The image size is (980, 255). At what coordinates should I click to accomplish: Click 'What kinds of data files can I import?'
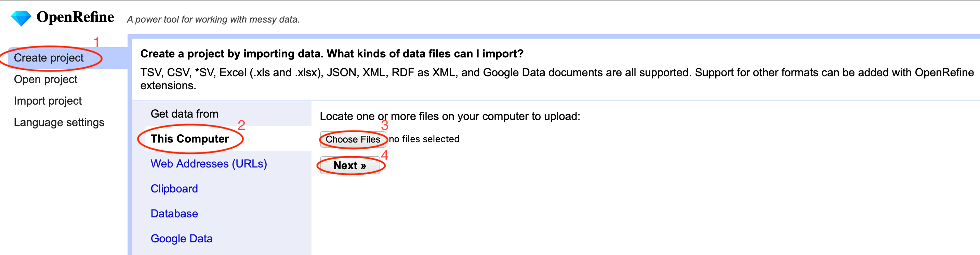coord(425,54)
